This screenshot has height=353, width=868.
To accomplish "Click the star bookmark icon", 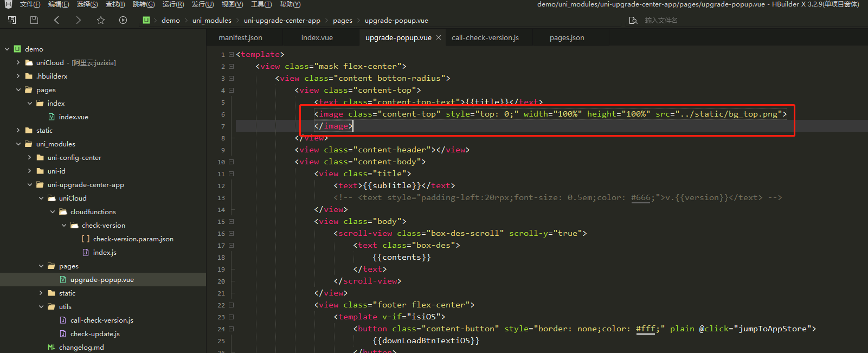I will coord(101,20).
